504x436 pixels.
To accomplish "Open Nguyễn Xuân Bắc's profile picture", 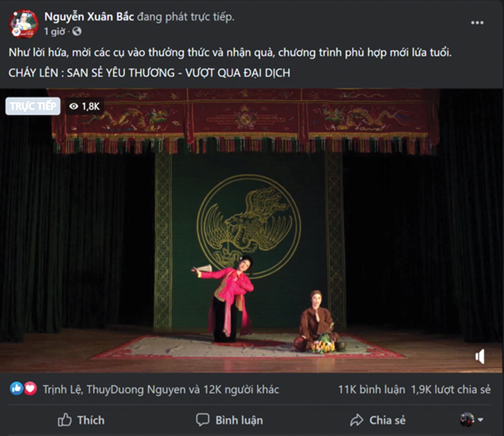I will pyautogui.click(x=24, y=24).
